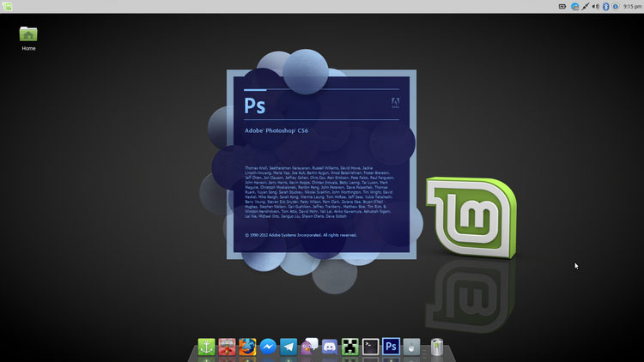Open Pidgin messenger from the dock
The image size is (644, 362).
309,347
